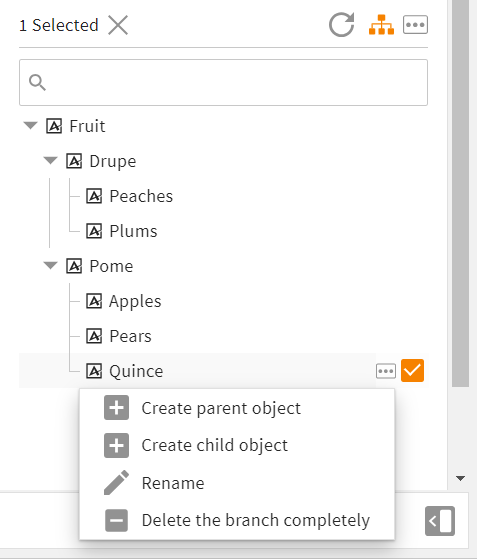Viewport: 477px width, 559px height.
Task: Click the scrollbar down arrow
Action: (x=460, y=478)
